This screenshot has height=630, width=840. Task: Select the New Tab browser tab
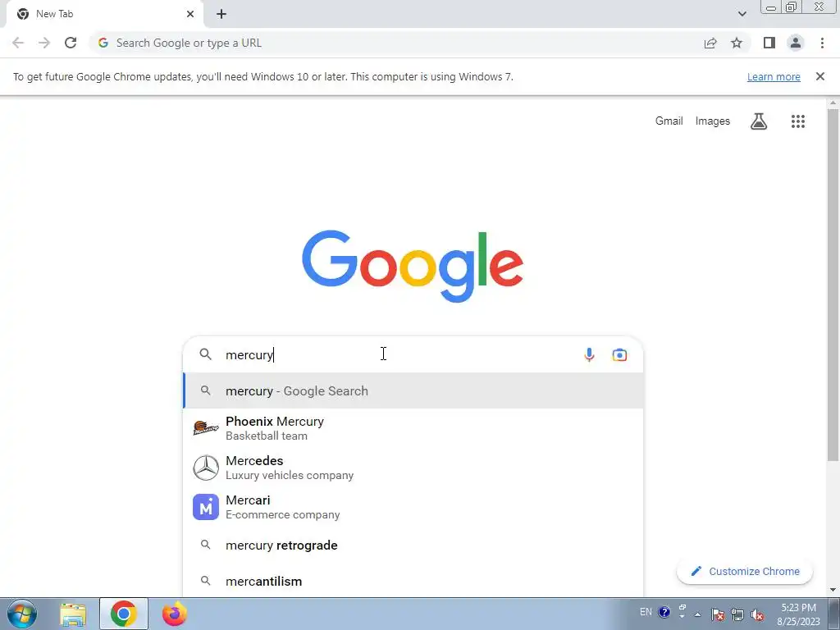tap(104, 14)
